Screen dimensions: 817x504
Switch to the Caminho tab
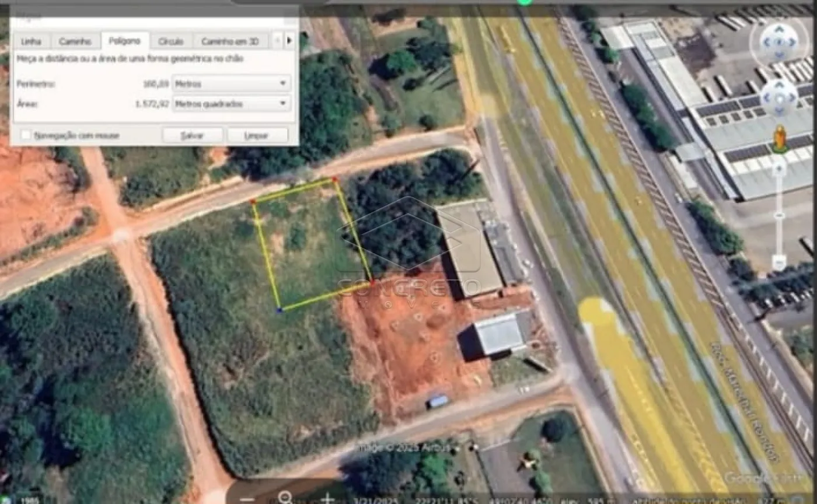[75, 41]
